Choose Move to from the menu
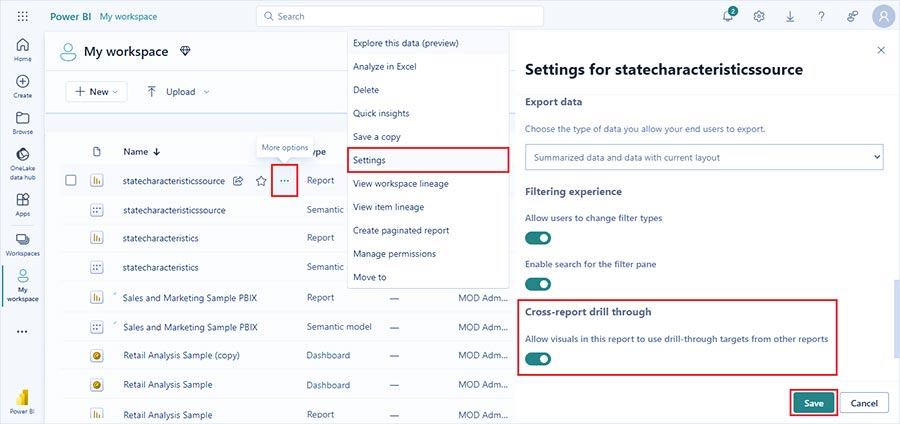This screenshot has height=424, width=900. [428, 277]
